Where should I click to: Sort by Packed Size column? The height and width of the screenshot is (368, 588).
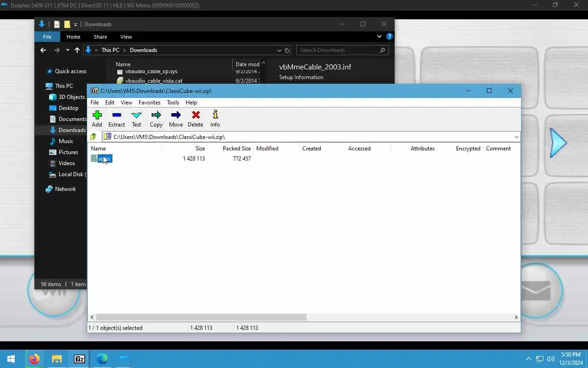(231, 149)
